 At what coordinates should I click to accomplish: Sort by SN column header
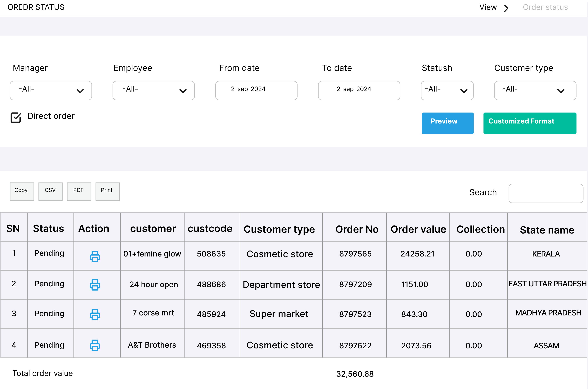pos(13,229)
